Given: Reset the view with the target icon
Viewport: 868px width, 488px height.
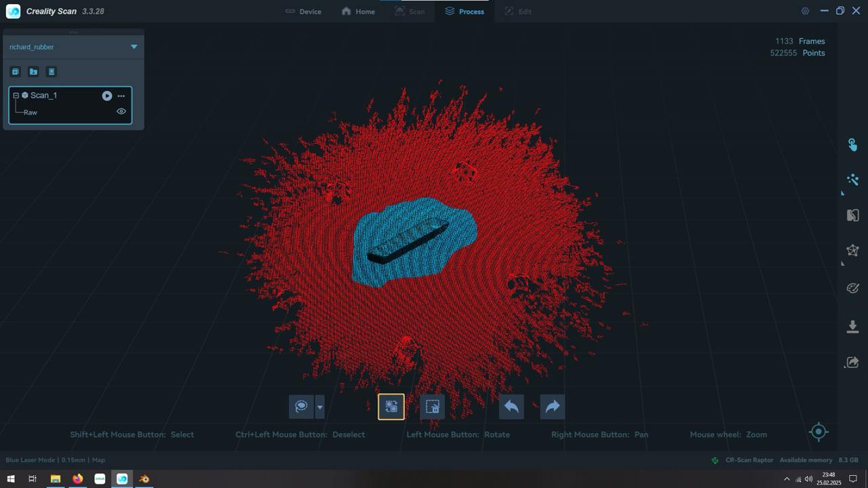Looking at the screenshot, I should tap(818, 432).
